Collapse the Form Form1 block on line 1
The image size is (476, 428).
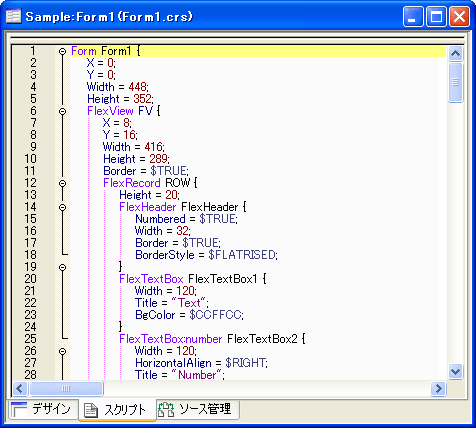[62, 51]
